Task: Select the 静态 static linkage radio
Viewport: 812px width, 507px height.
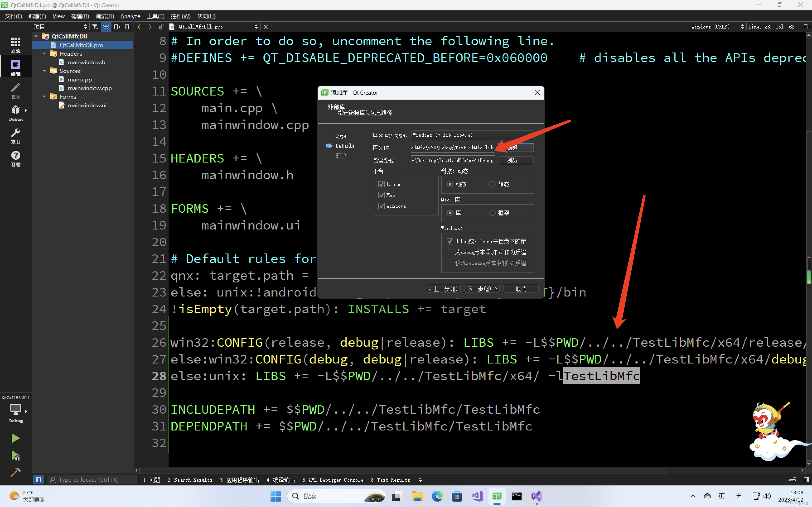Action: tap(492, 184)
